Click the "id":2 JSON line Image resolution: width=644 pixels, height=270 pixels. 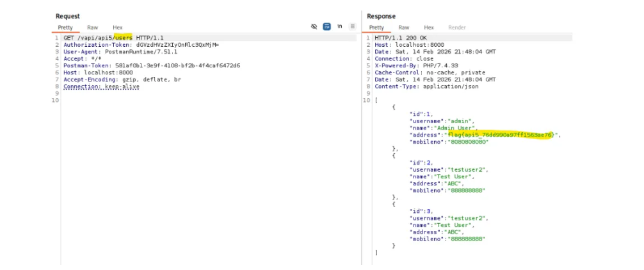coord(421,162)
